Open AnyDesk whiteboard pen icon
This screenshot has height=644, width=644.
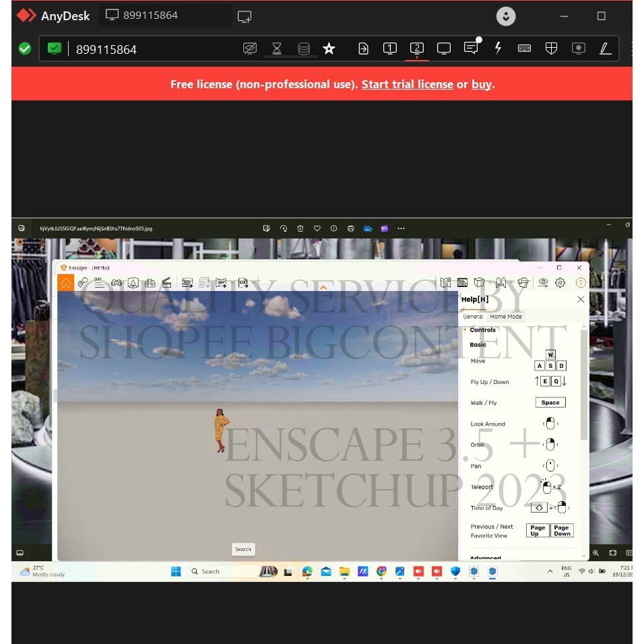tap(605, 49)
